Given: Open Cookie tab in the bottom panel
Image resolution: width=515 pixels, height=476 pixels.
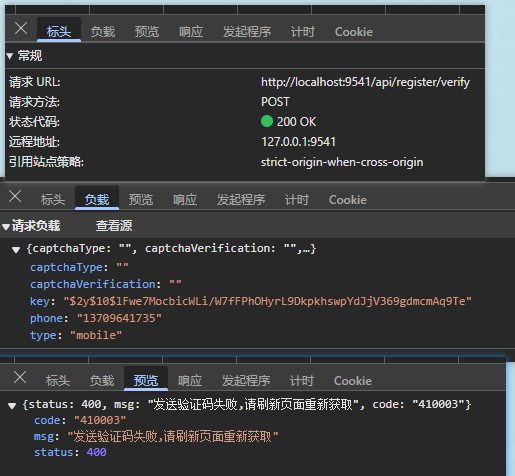Looking at the screenshot, I should click(353, 381).
